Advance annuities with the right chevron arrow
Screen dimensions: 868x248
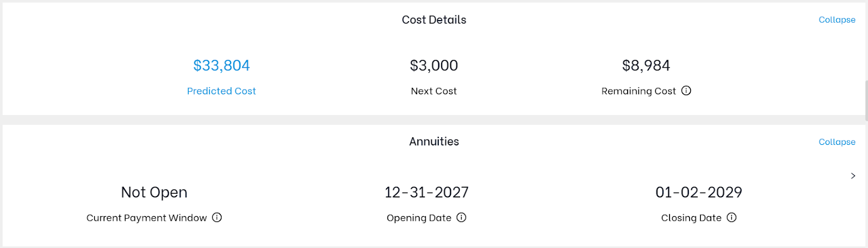tap(853, 176)
